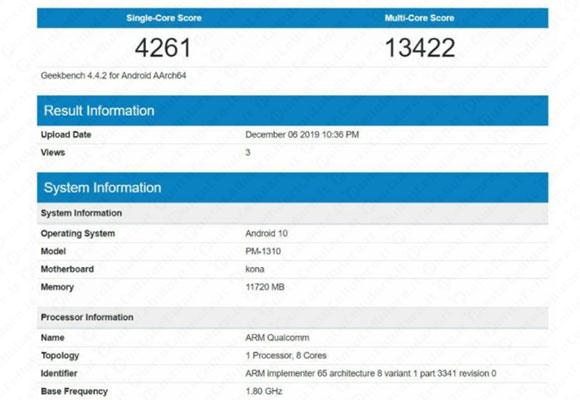Click the Multi-Core Score header
Image resolution: width=580 pixels, height=400 pixels.
coord(419,18)
